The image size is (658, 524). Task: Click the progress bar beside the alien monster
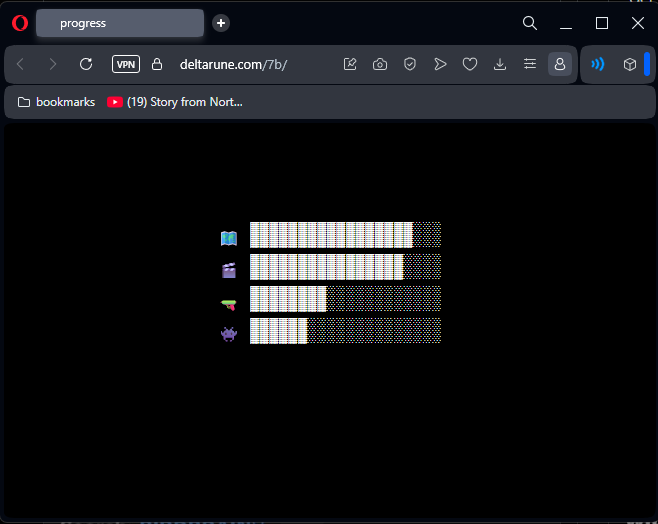pos(345,331)
